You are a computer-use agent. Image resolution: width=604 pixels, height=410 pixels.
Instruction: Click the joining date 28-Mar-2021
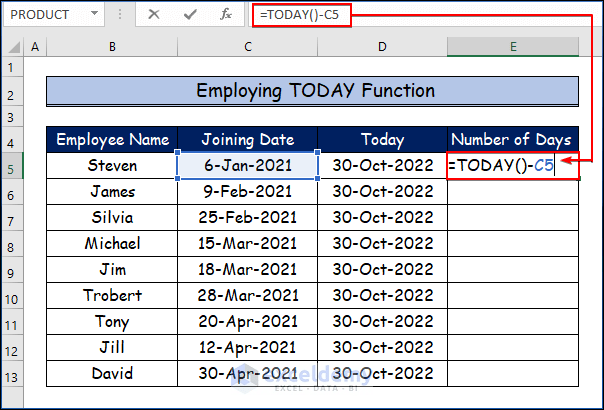pyautogui.click(x=248, y=296)
